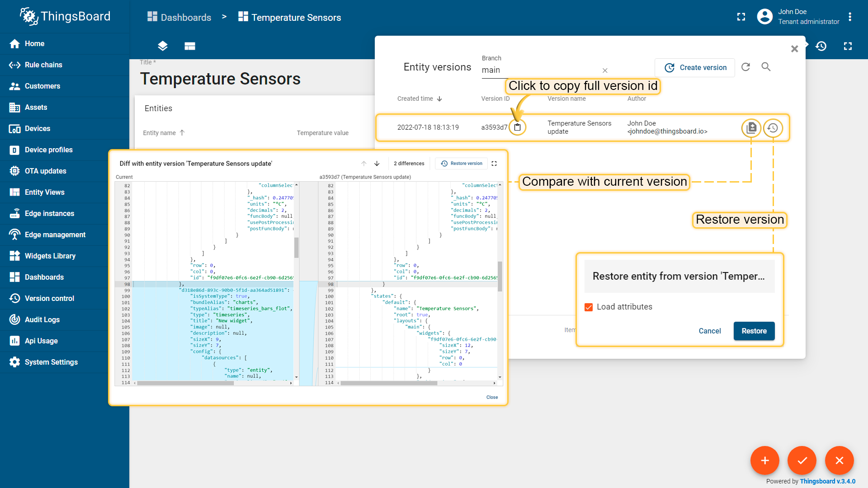868x488 pixels.
Task: Compare version with current using diff icon
Action: (751, 128)
